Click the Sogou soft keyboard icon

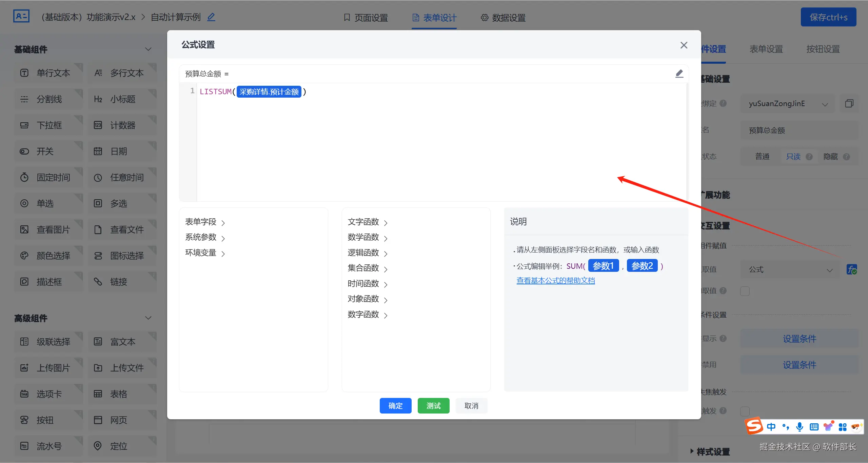coord(814,427)
